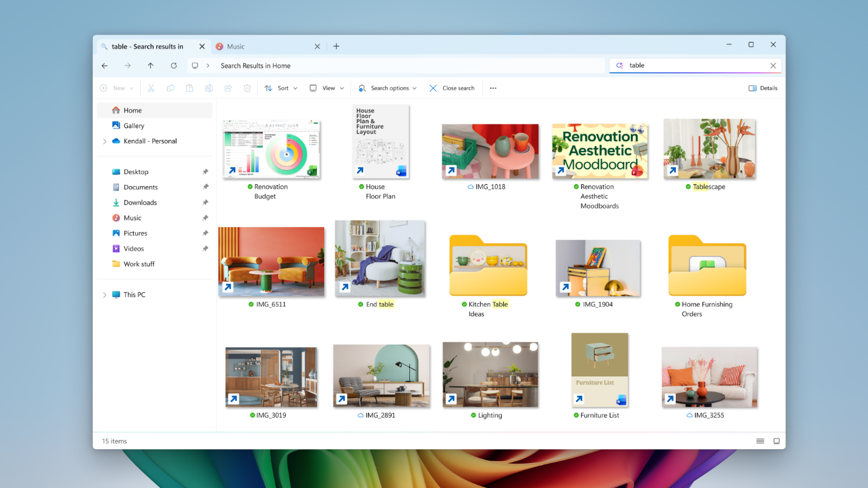Open Search options dropdown
The image size is (868, 488).
[x=387, y=88]
